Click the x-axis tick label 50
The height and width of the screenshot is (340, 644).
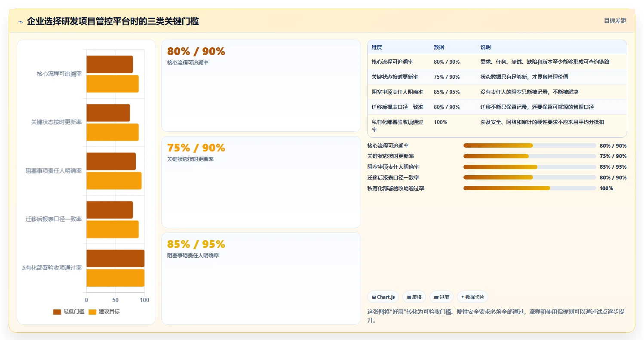click(115, 300)
